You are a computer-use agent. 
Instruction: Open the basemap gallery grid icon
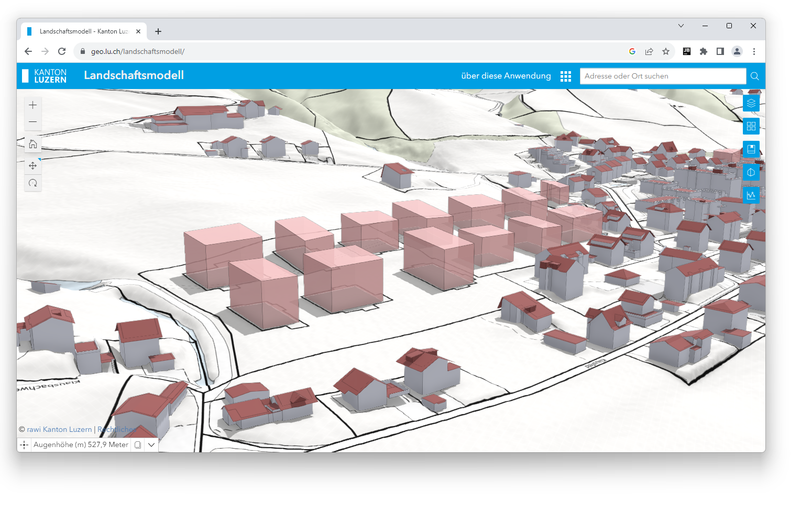tap(751, 126)
